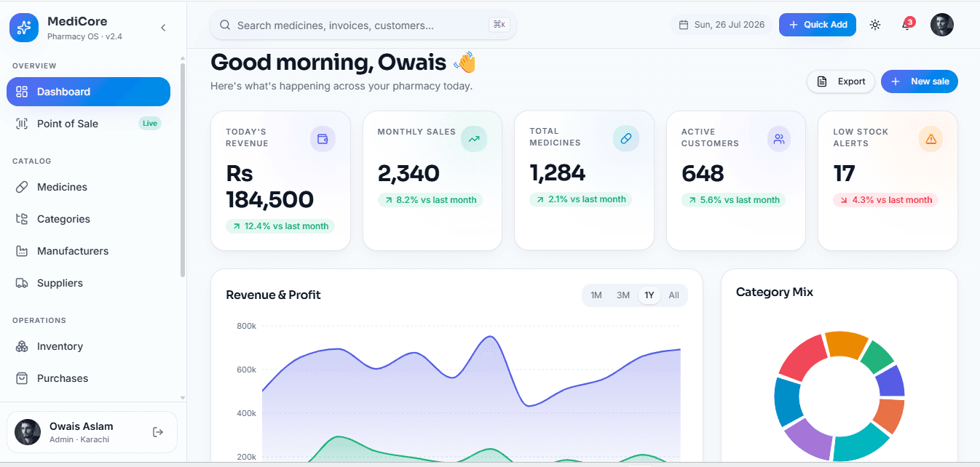Click the users icon on Active Customers card
Viewport: 980px width, 467px height.
pyautogui.click(x=779, y=139)
